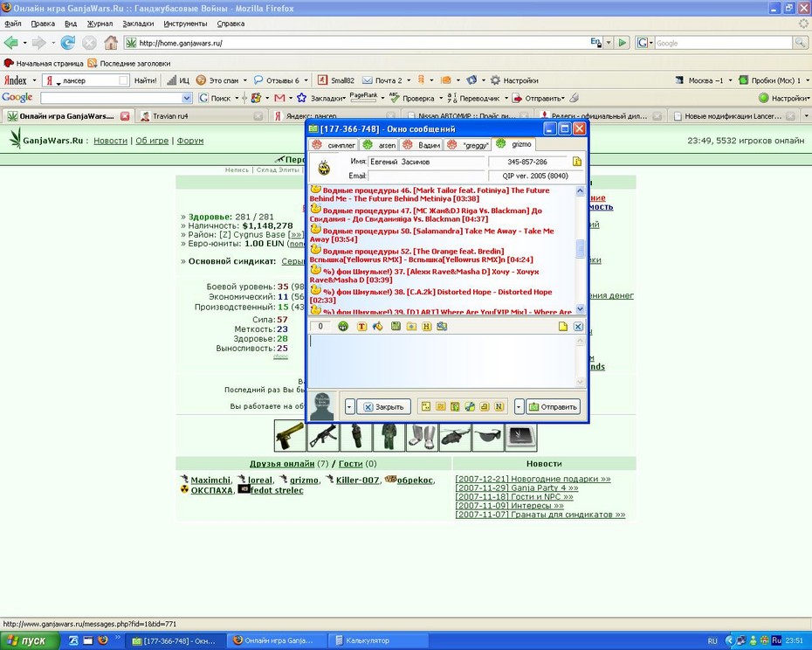Image resolution: width=812 pixels, height=650 pixels.
Task: Open the Google toolbar search field dropdown
Action: coord(187,98)
